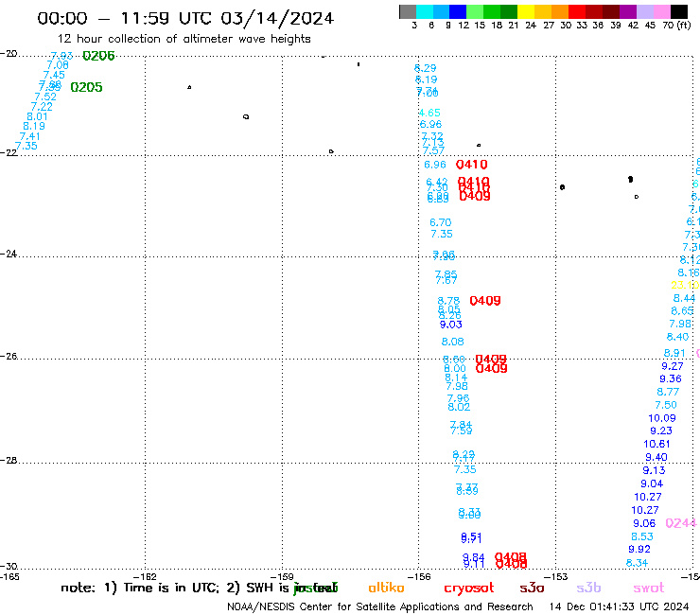Image resolution: width=700 pixels, height=615 pixels.
Task: Click the wave height value 8.44
Action: 684,298
